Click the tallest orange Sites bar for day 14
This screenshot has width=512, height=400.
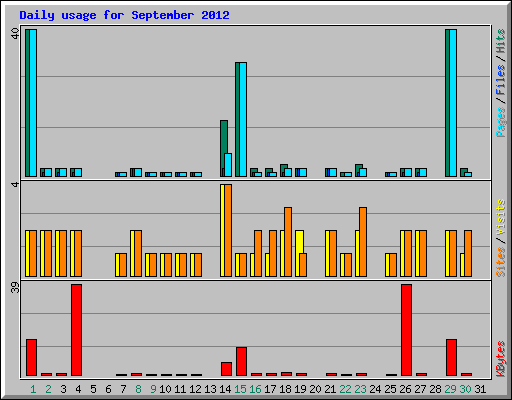(228, 230)
